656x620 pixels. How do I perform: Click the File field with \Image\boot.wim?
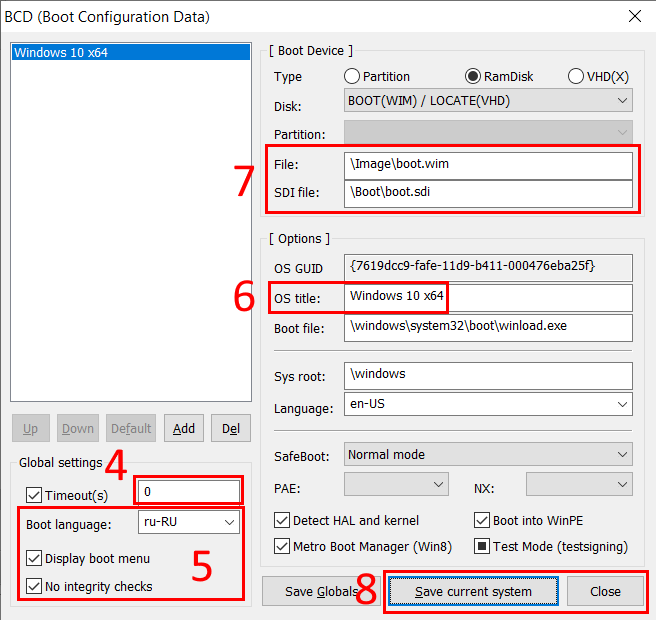488,165
